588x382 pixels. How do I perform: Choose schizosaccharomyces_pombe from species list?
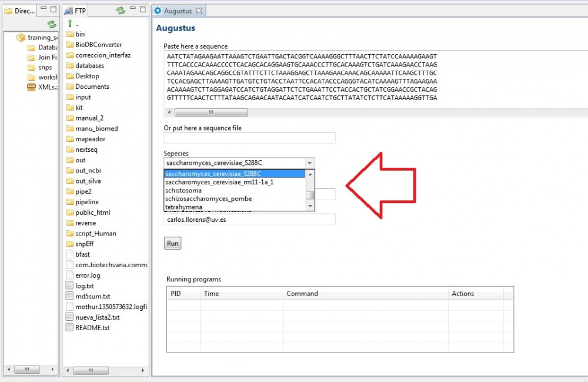pyautogui.click(x=208, y=199)
